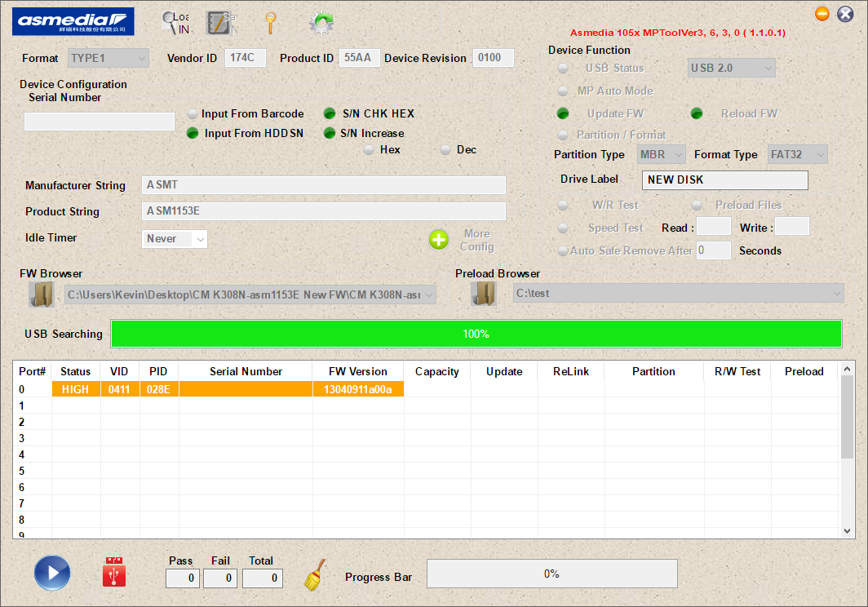
Task: Start the process with the blue play button
Action: [x=52, y=573]
